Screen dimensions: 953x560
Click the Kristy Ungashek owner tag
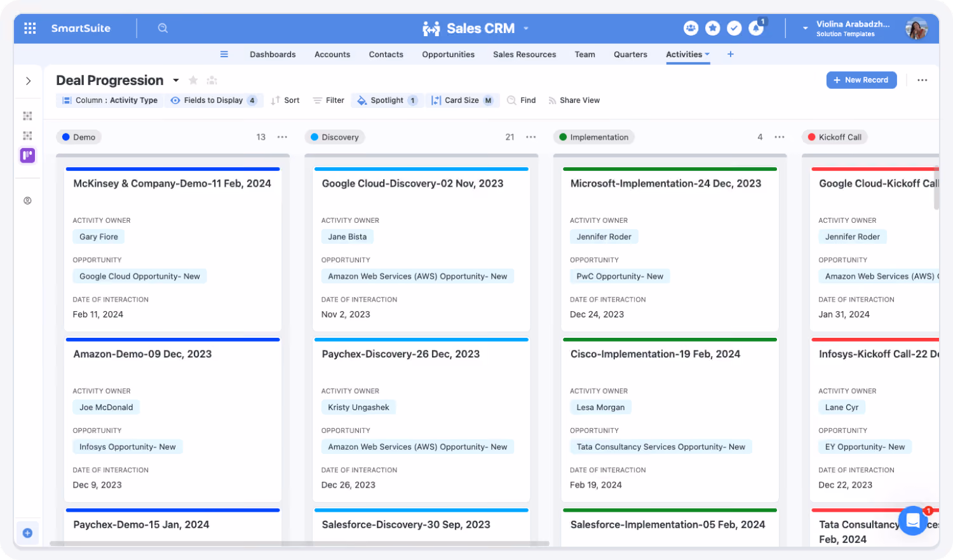point(358,408)
